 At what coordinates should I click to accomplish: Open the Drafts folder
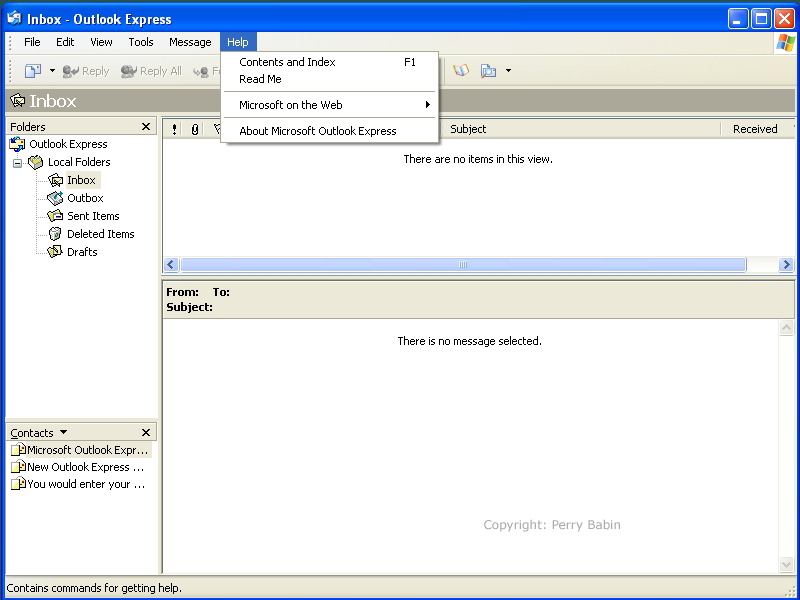click(x=82, y=252)
